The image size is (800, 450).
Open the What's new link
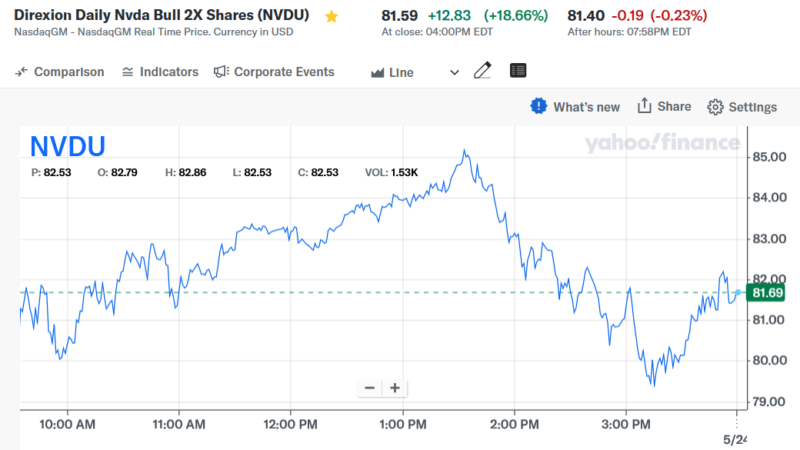tap(586, 107)
